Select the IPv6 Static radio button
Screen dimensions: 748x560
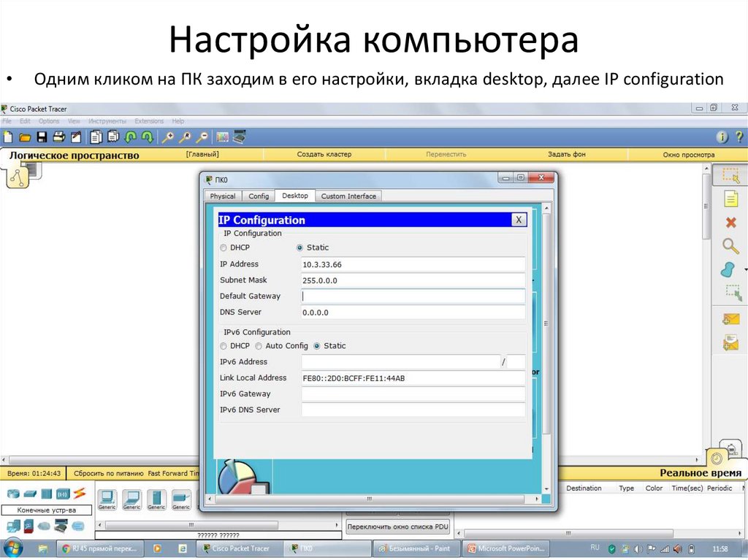click(x=317, y=346)
